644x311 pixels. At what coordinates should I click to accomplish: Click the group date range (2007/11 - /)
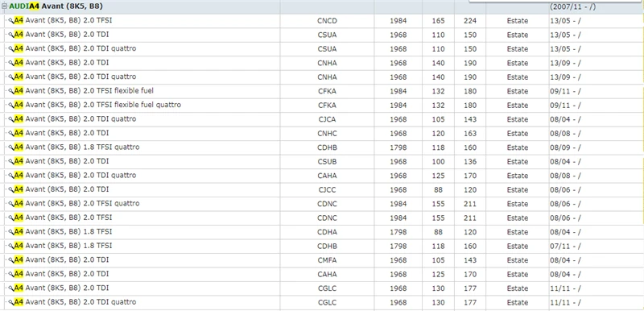(x=572, y=6)
